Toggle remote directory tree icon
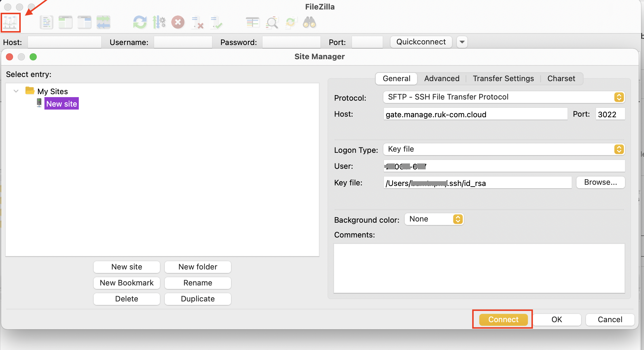 84,23
